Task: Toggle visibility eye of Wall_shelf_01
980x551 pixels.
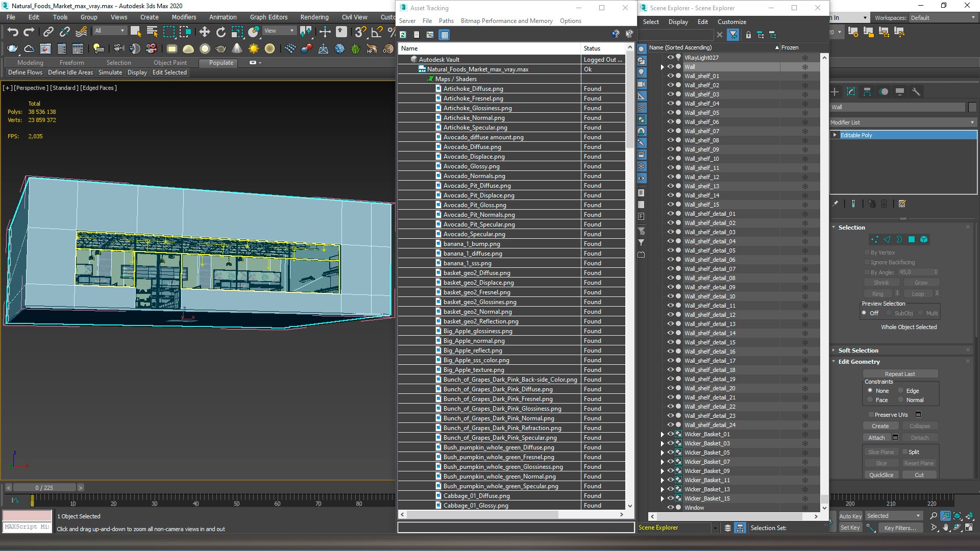Action: 671,76
